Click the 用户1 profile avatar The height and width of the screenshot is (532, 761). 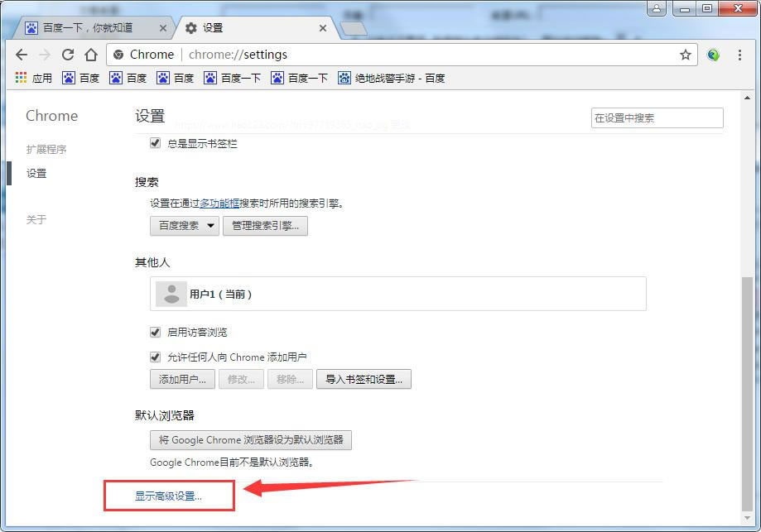[x=171, y=294]
